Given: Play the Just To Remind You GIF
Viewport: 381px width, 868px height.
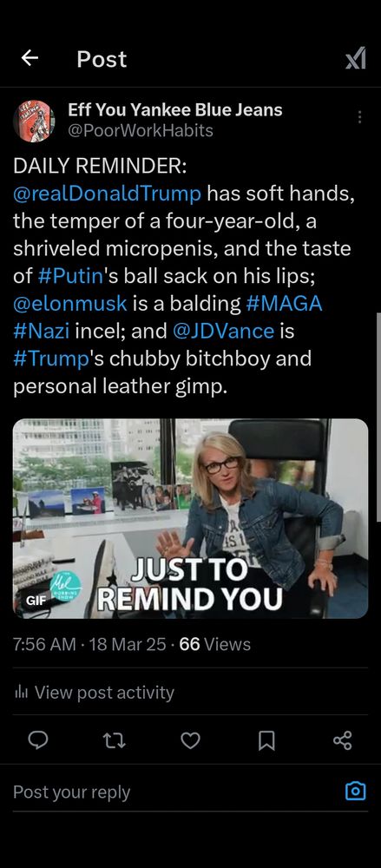Looking at the screenshot, I should tap(191, 519).
